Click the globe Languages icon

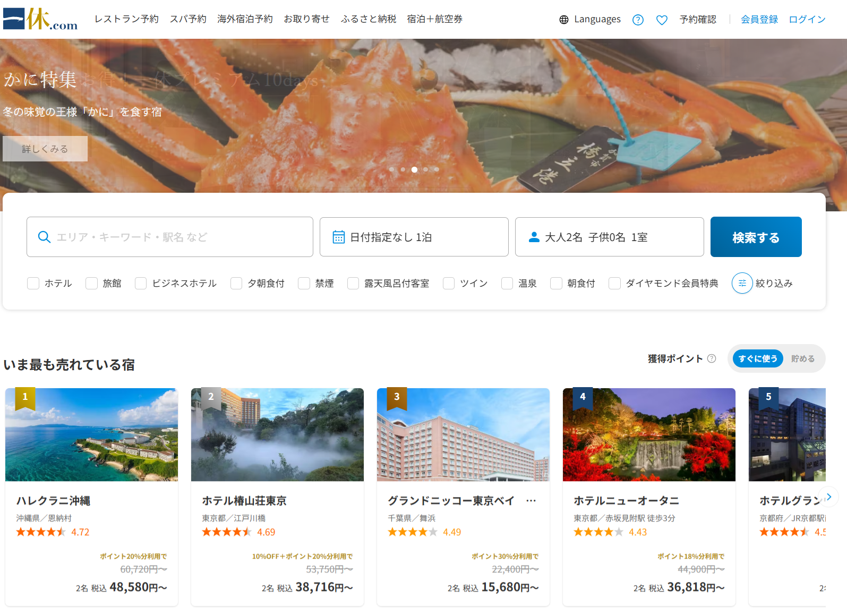coord(563,20)
